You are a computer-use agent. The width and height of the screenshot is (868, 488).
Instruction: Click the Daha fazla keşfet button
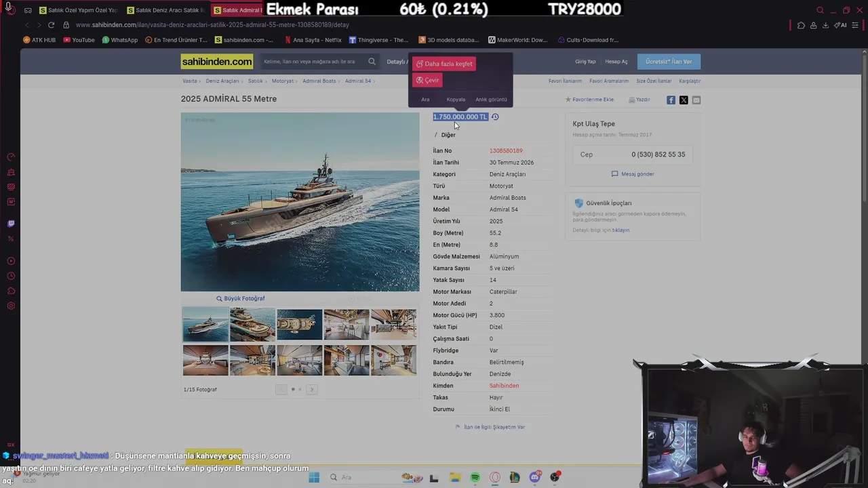444,64
